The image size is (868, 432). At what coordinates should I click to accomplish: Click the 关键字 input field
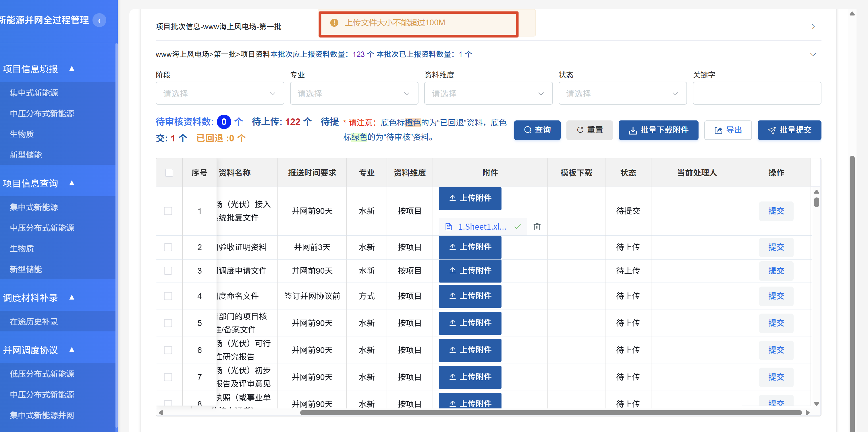pos(757,93)
